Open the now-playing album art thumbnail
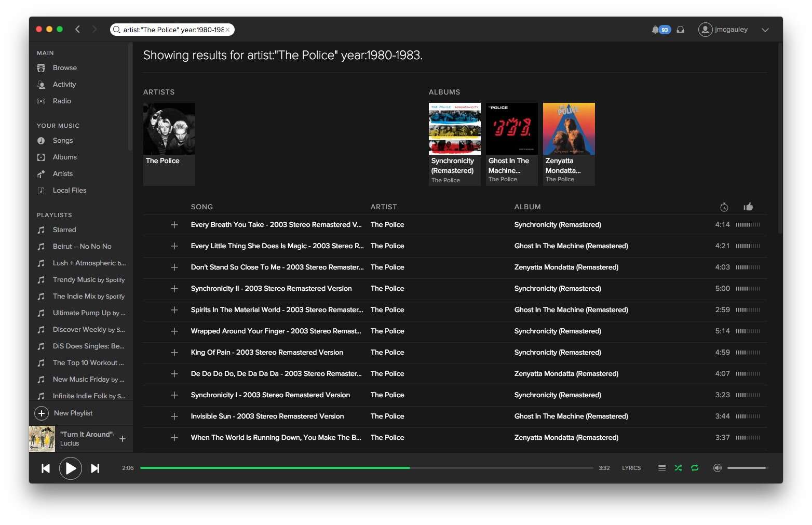The height and width of the screenshot is (525, 812). (42, 439)
